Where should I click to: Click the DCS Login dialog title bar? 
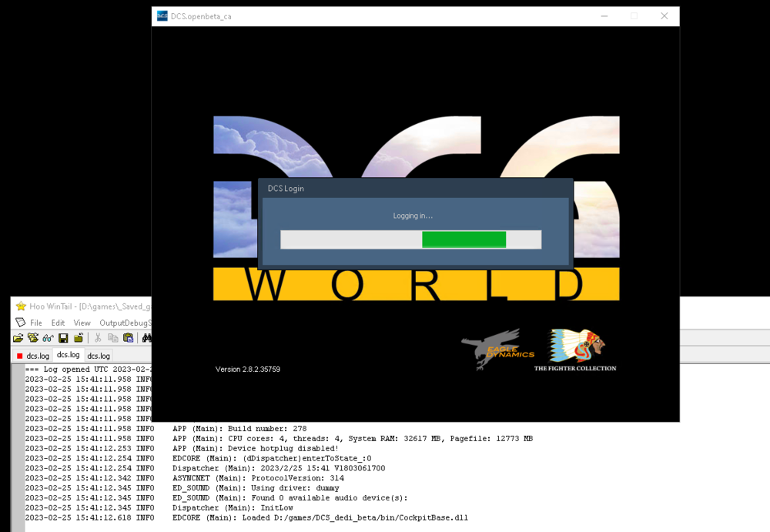[416, 188]
